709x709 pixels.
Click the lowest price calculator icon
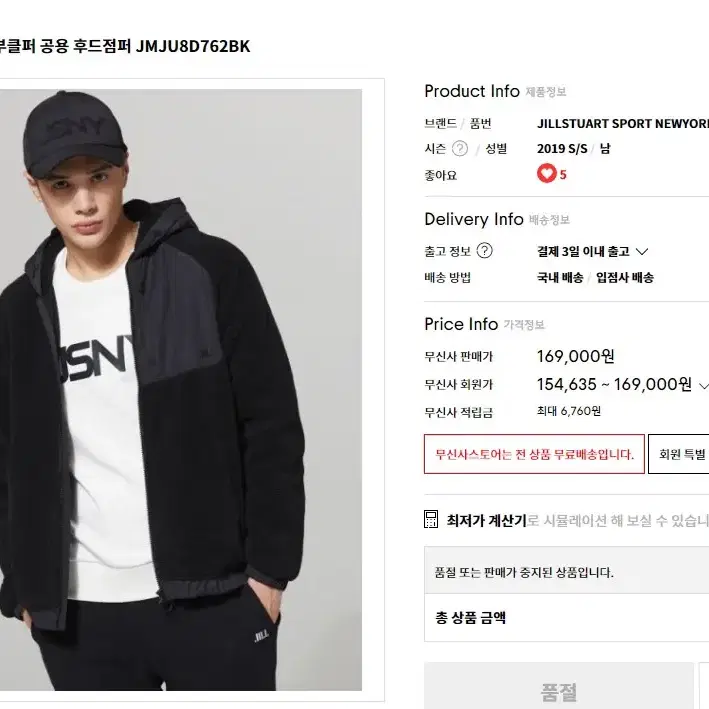point(431,519)
